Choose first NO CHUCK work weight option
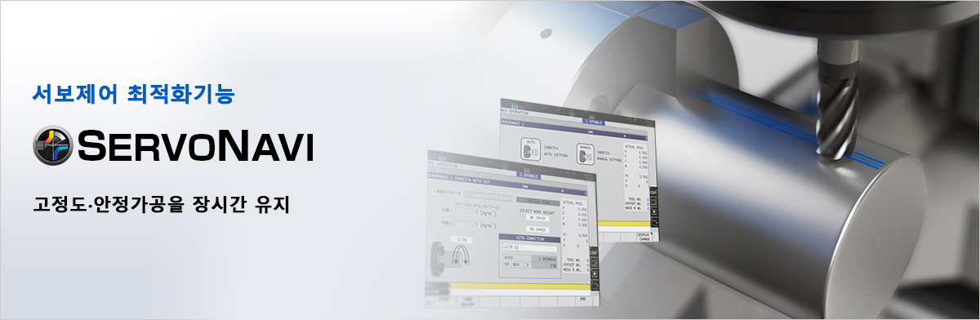980x320 pixels. tap(537, 218)
